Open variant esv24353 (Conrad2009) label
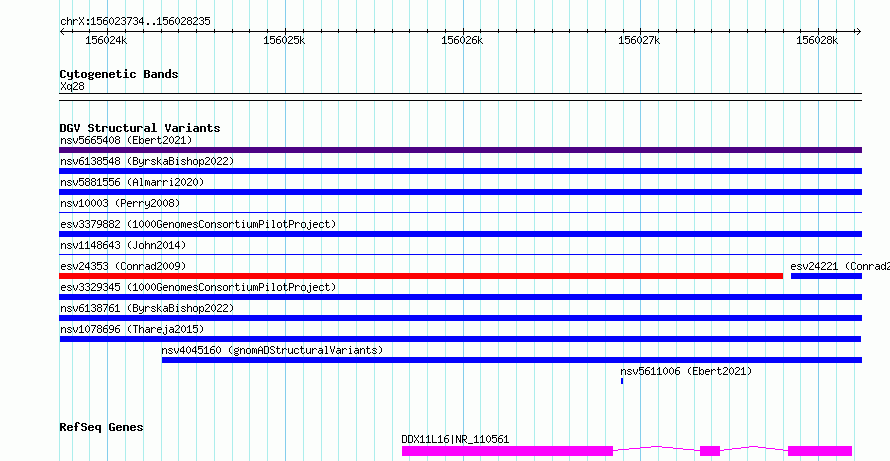The image size is (890, 461). tap(123, 266)
